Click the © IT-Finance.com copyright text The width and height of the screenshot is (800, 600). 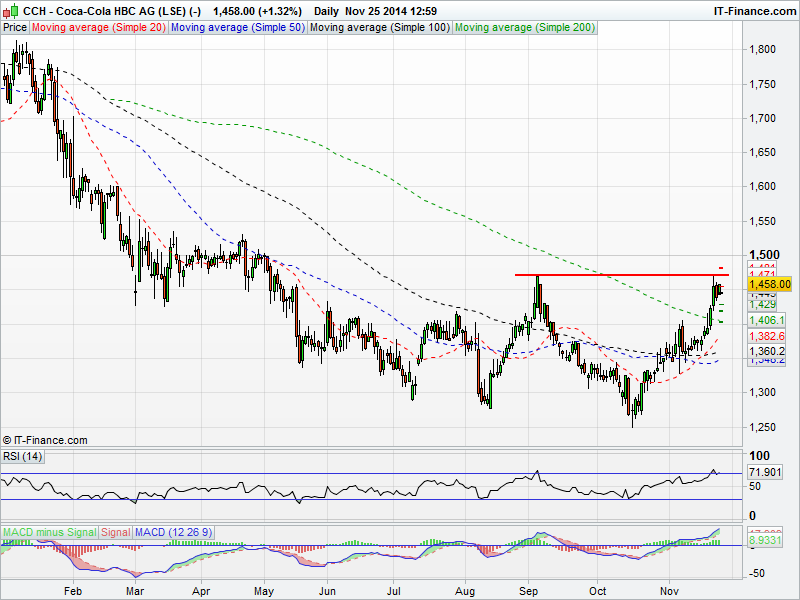pyautogui.click(x=45, y=439)
